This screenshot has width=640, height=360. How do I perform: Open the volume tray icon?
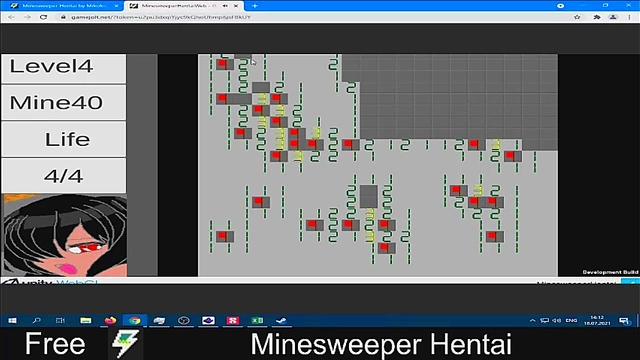point(556,320)
